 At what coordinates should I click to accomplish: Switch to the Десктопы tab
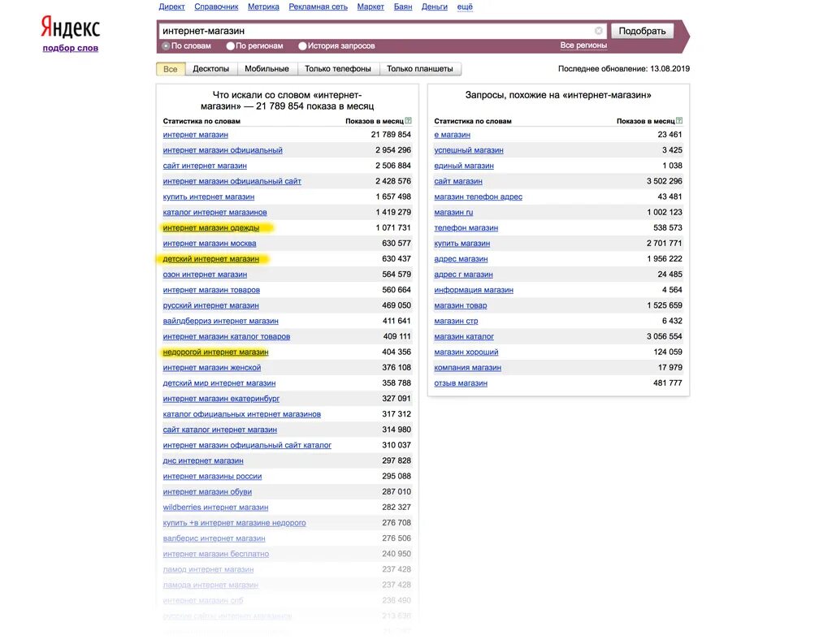[x=210, y=69]
